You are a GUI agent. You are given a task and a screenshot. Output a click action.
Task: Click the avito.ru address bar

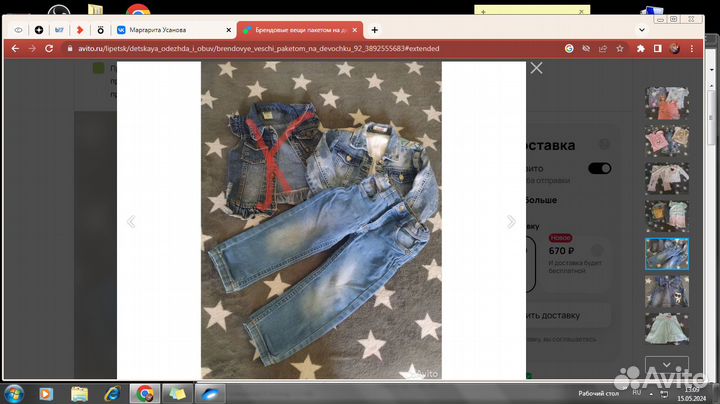tap(300, 48)
